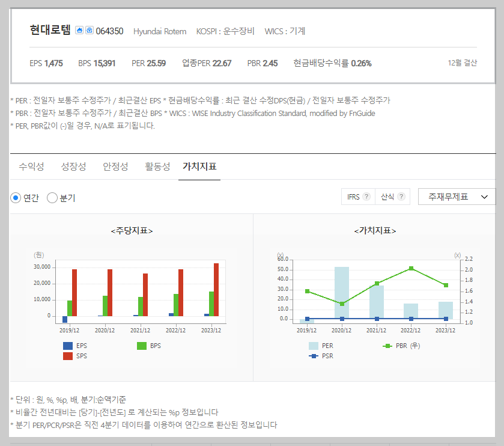The height and width of the screenshot is (446, 504).
Task: Open the 산식 help question mark
Action: click(401, 197)
